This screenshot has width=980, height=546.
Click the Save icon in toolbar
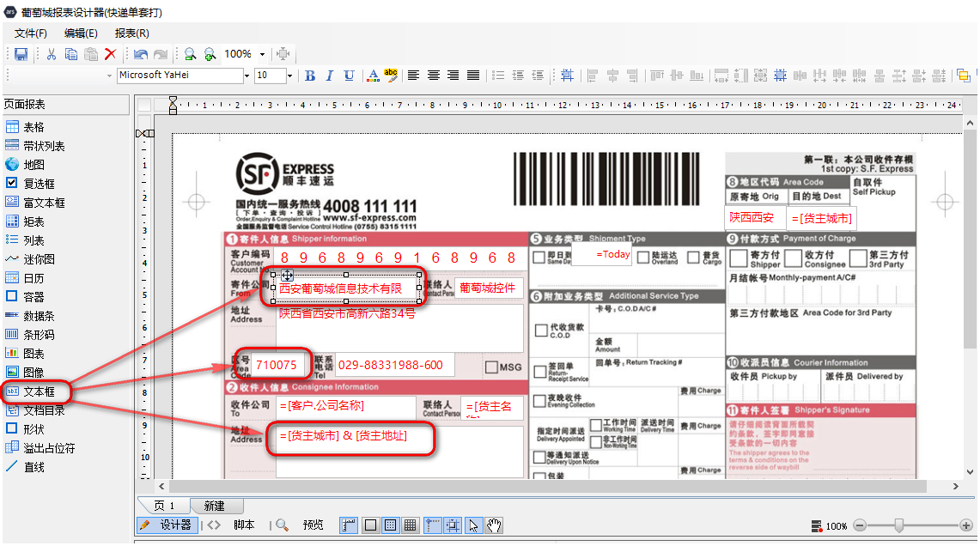[21, 54]
